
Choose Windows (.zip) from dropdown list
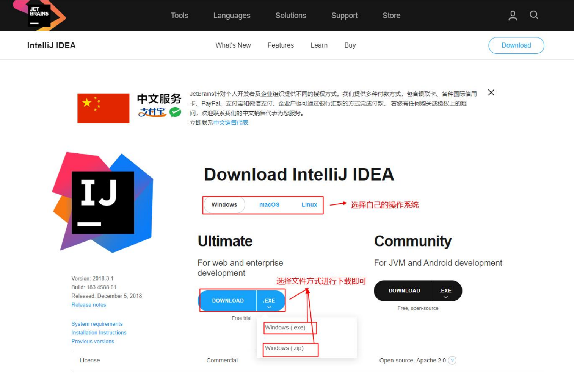point(284,348)
